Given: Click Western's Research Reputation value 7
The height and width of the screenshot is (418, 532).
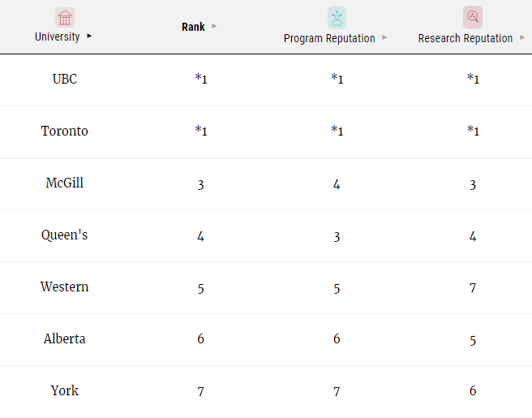Looking at the screenshot, I should 473,288.
